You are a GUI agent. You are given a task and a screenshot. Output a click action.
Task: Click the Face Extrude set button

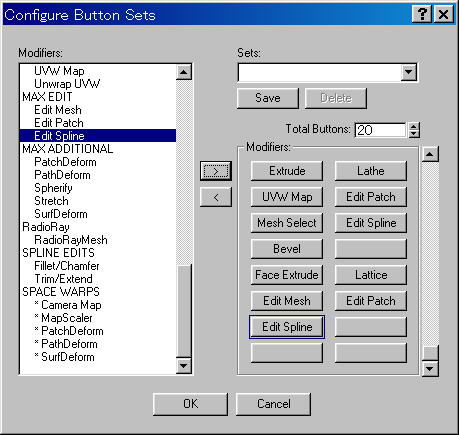coord(287,275)
